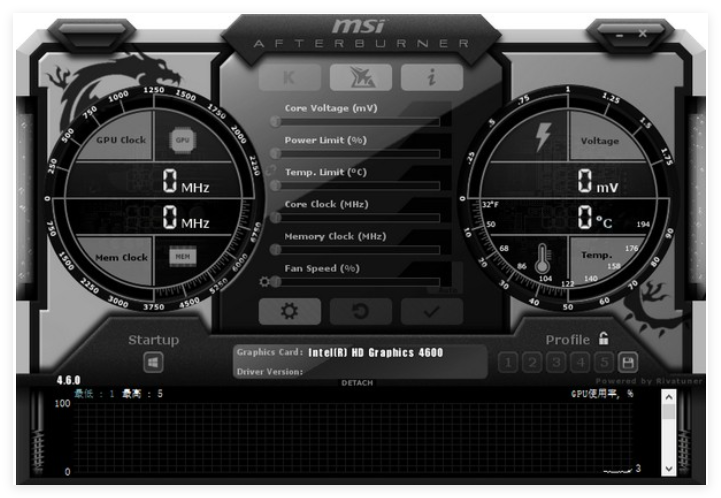
Task: Open the OC Scanner jet icon
Action: click(360, 77)
